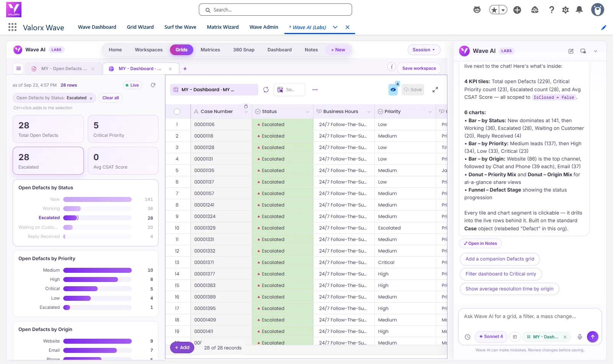Open the grid more options ellipsis
613x364 pixels.
315,90
